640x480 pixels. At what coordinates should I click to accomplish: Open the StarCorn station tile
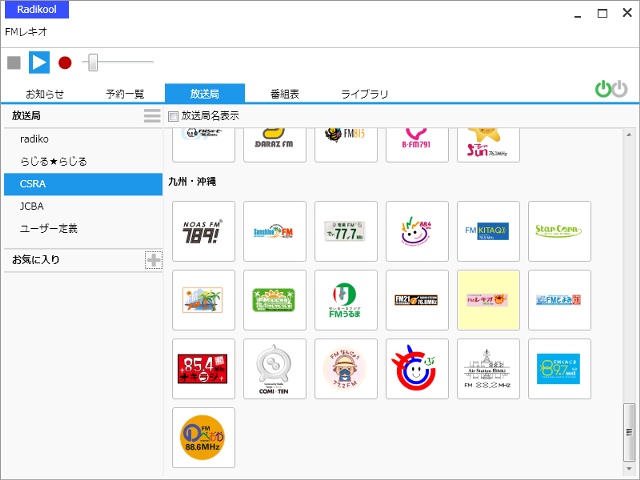tap(559, 231)
